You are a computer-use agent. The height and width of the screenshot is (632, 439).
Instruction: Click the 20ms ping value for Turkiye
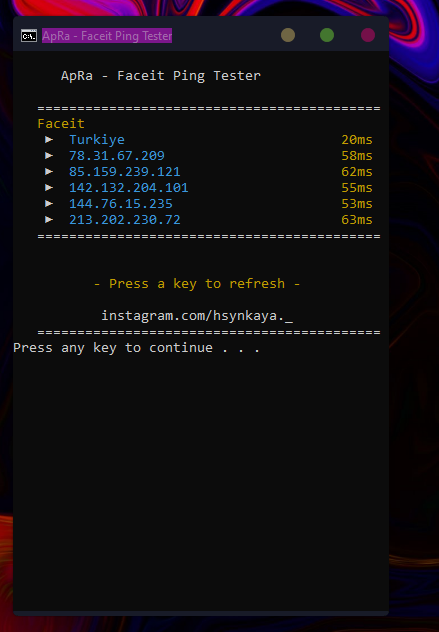point(357,139)
